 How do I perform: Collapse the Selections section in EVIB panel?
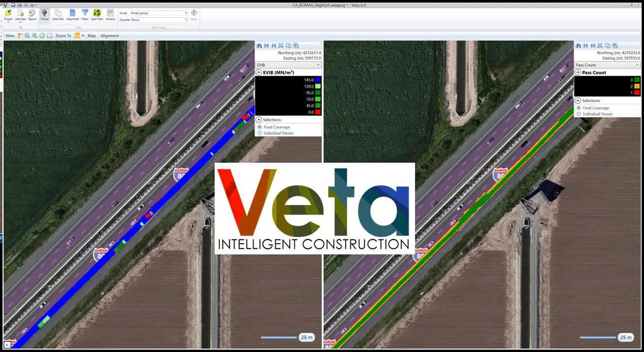click(259, 120)
